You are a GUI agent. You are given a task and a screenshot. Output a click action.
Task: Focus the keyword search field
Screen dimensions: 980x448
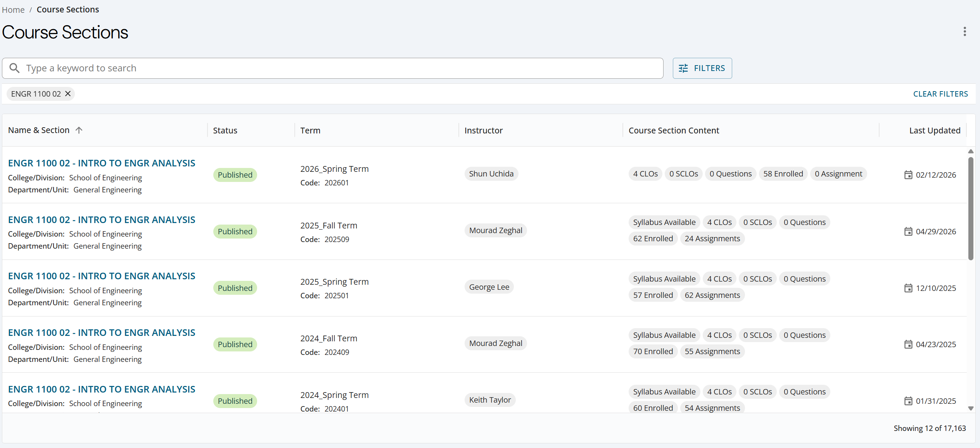click(333, 68)
